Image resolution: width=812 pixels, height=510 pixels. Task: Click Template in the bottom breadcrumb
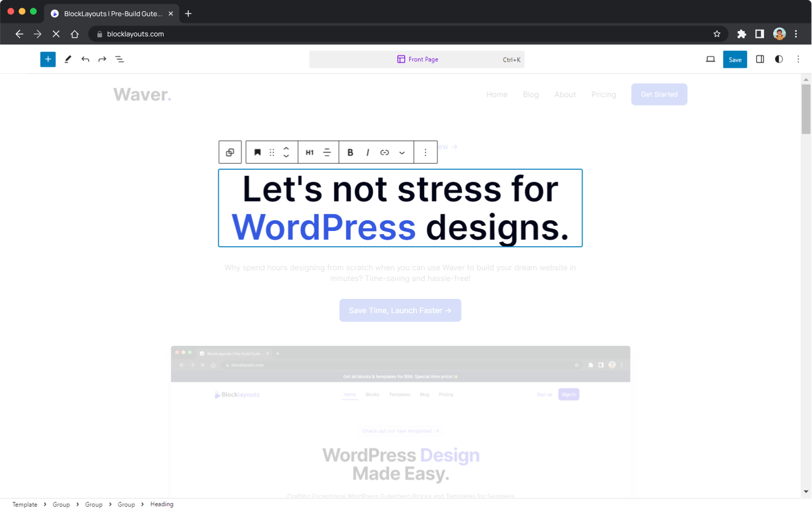25,504
